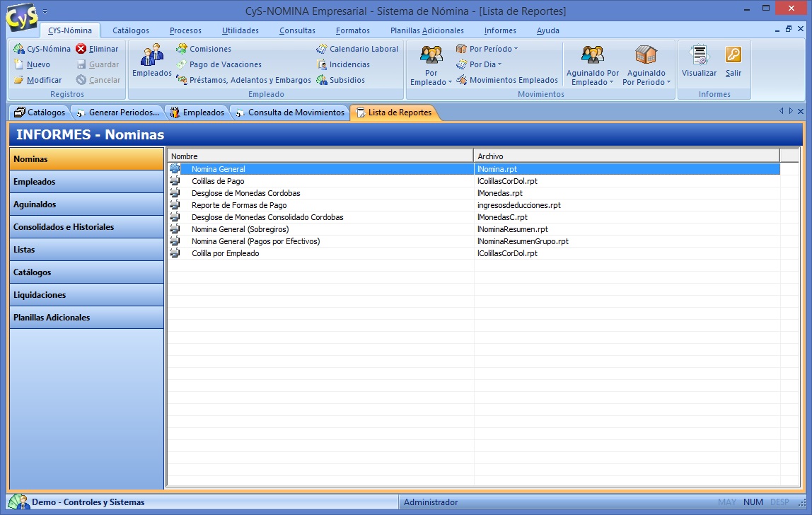Image resolution: width=812 pixels, height=515 pixels.
Task: Open Préstamos, Adelantos y Embargos
Action: coord(243,80)
